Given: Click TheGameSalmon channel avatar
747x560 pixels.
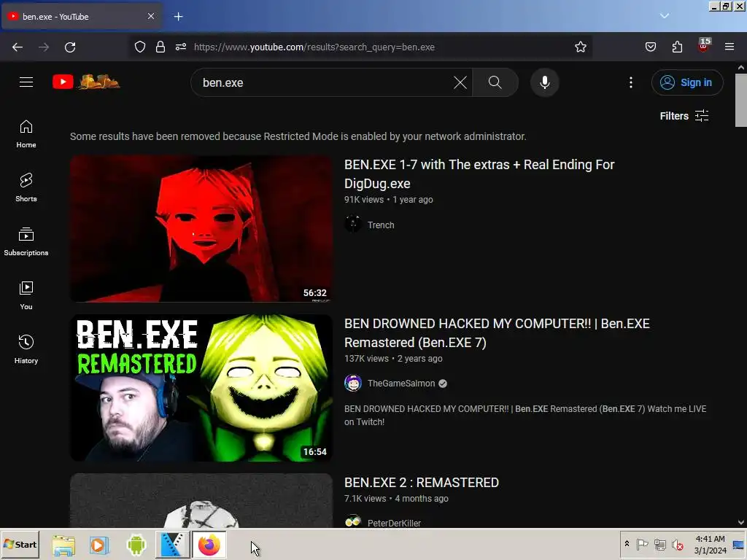Looking at the screenshot, I should point(353,383).
